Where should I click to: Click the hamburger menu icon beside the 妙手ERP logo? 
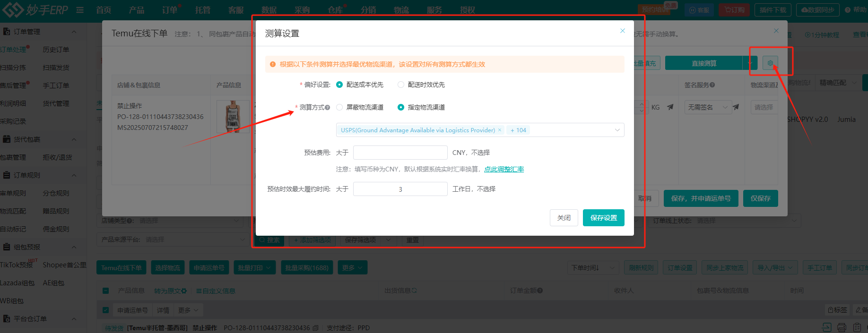[80, 10]
